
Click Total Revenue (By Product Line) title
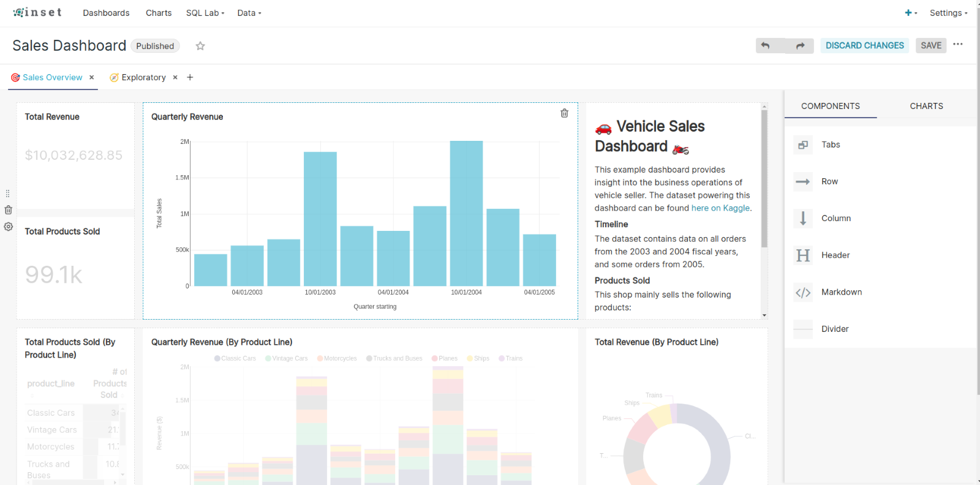tap(657, 342)
